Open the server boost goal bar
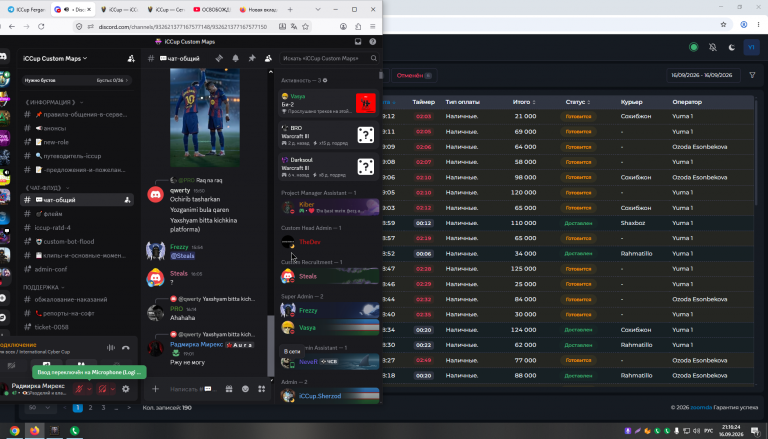Viewport: 768px width, 439px height. point(77,80)
